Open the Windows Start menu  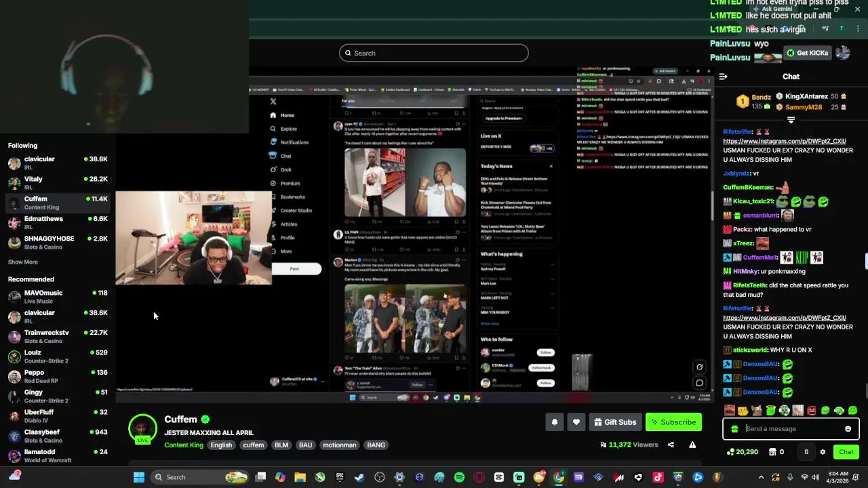139,477
